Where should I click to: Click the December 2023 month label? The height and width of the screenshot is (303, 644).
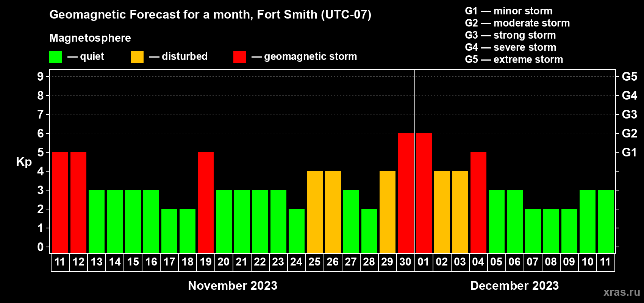pos(514,286)
